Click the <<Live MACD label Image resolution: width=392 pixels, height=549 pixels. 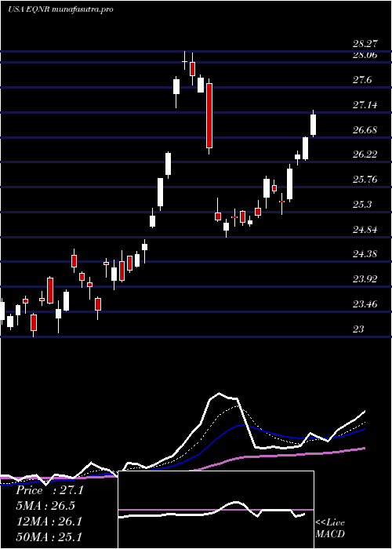(330, 529)
